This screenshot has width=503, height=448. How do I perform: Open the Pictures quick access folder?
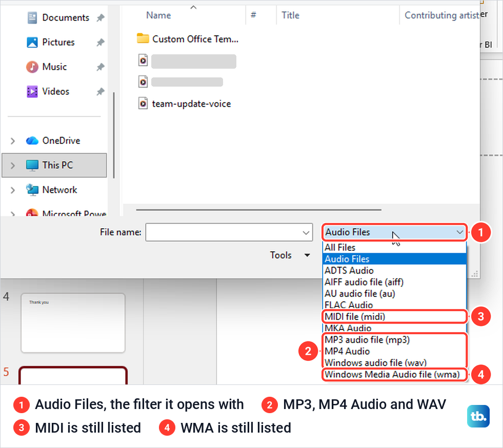pyautogui.click(x=58, y=43)
